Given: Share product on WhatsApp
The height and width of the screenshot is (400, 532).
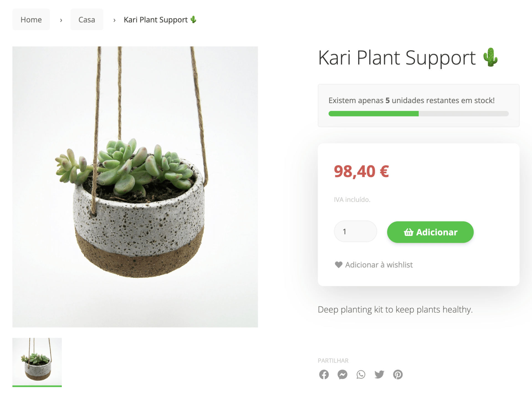Looking at the screenshot, I should (x=361, y=374).
